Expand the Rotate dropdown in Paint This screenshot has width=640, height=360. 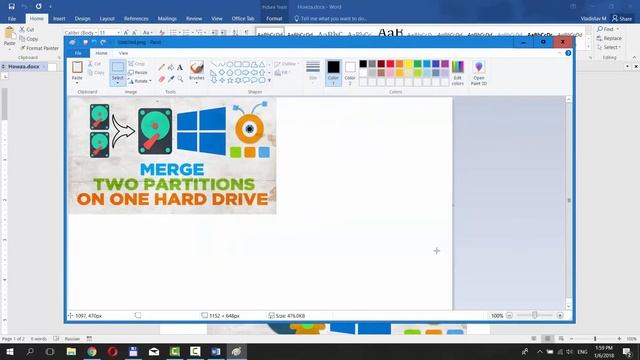click(150, 81)
